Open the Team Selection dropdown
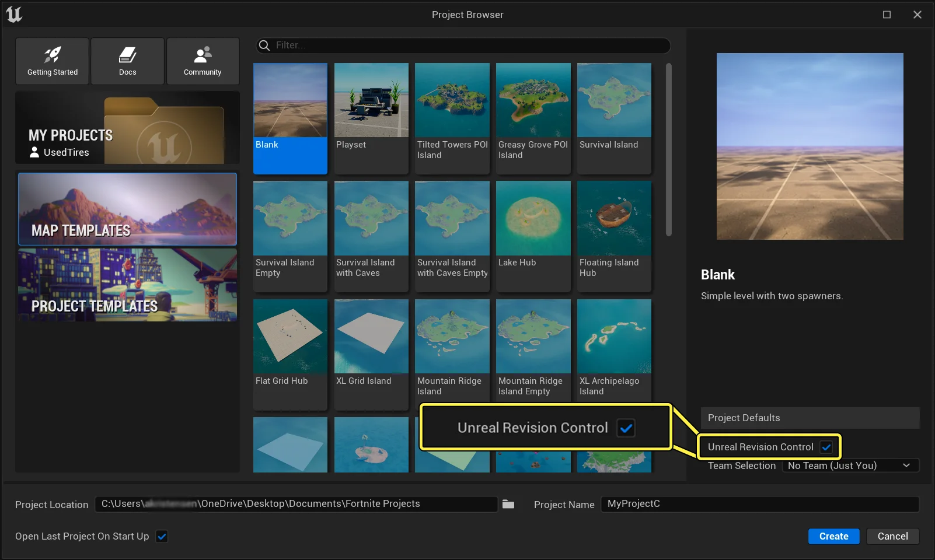 (x=850, y=466)
